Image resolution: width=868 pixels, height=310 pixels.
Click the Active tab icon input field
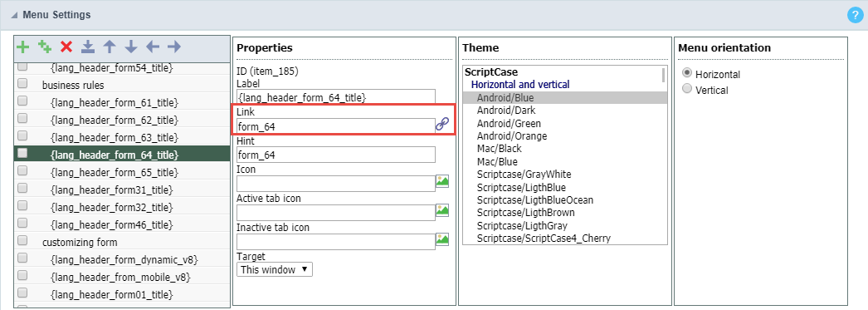click(x=336, y=213)
